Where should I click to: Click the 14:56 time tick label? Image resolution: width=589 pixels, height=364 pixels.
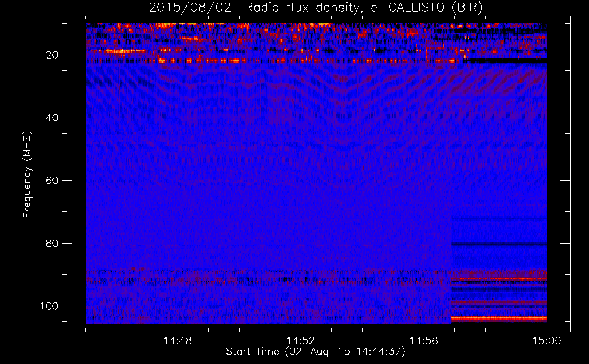point(424,341)
